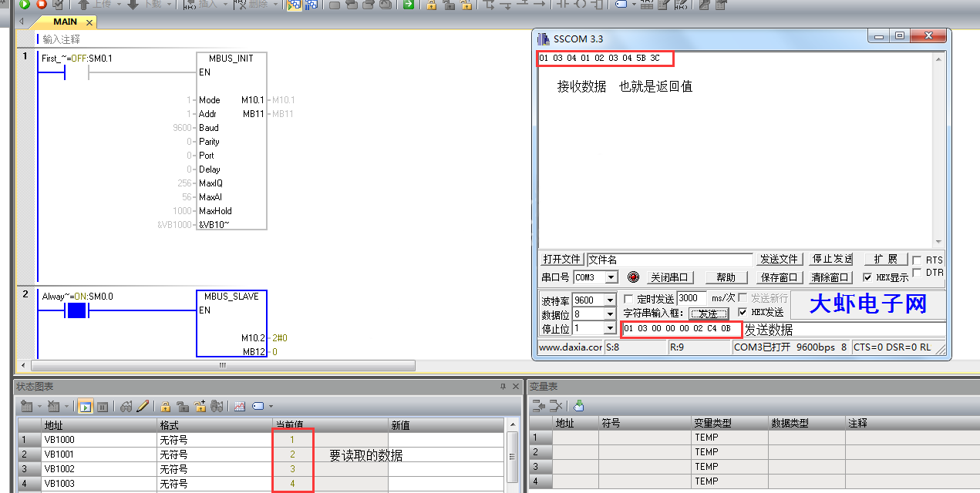Click the download (下载) arrow icon
Screen dimensions: 980x493
click(x=133, y=4)
